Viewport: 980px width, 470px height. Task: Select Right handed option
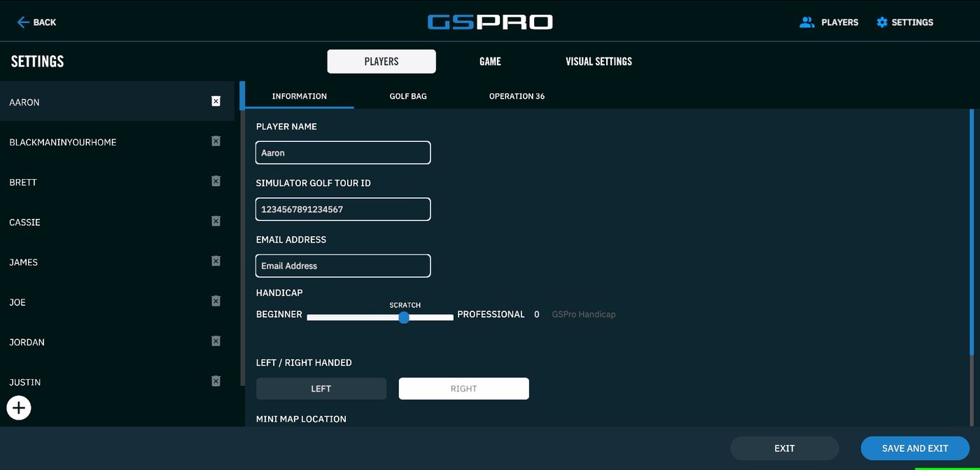click(464, 389)
